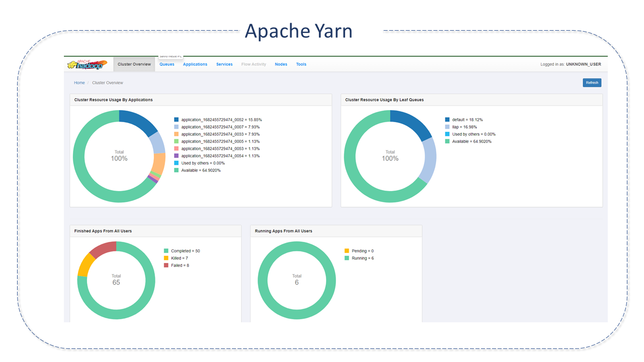Click 'Available = 64.9020%' in Leaf Queues legend

[472, 141]
